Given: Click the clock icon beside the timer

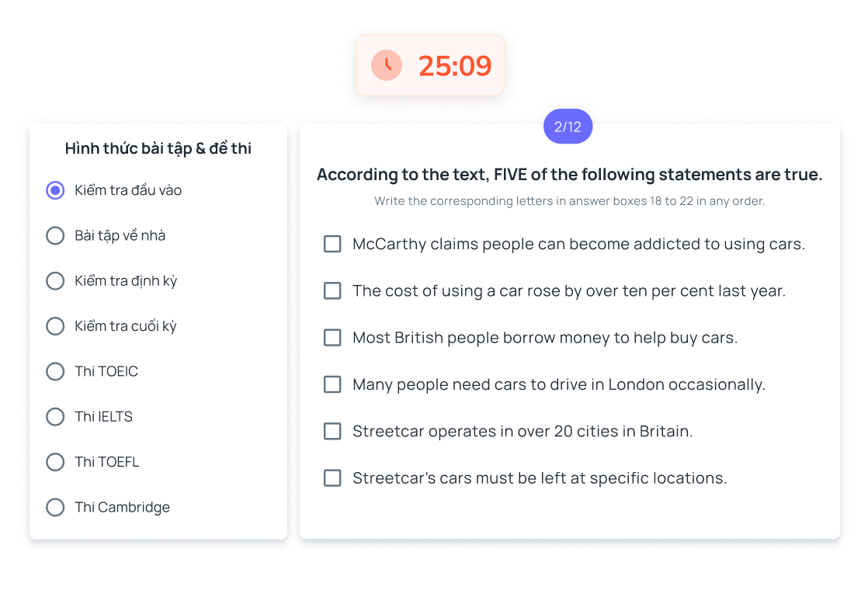Looking at the screenshot, I should pos(387,65).
